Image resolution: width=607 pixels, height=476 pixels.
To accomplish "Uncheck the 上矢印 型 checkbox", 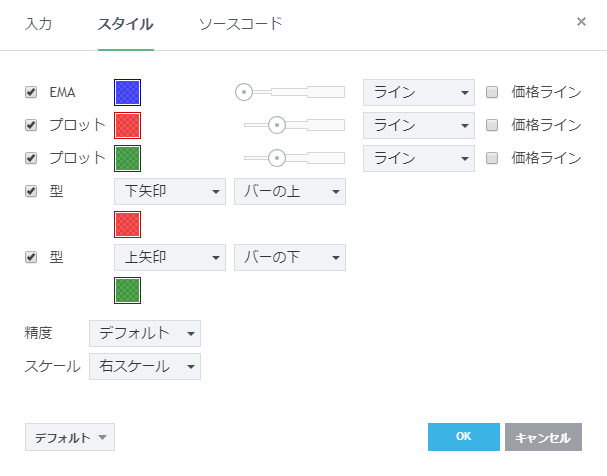I will click(31, 257).
